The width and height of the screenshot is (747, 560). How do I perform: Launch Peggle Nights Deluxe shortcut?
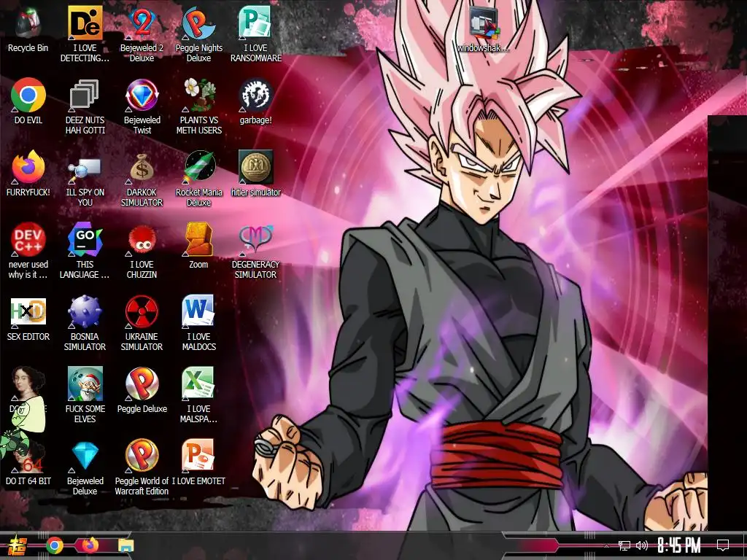198,23
